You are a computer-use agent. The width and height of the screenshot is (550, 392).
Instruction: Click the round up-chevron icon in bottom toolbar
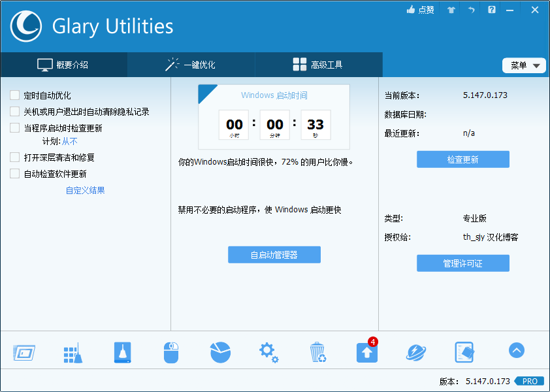pos(516,350)
